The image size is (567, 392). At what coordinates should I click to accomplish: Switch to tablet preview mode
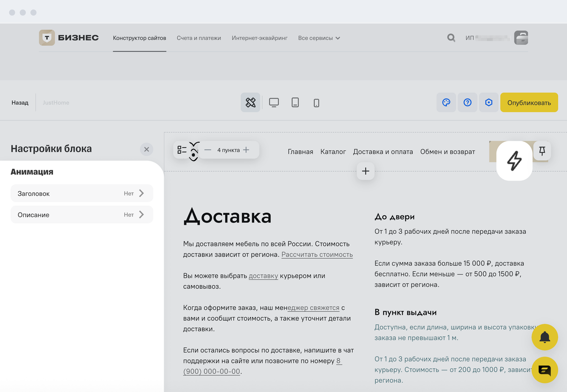[x=295, y=103]
